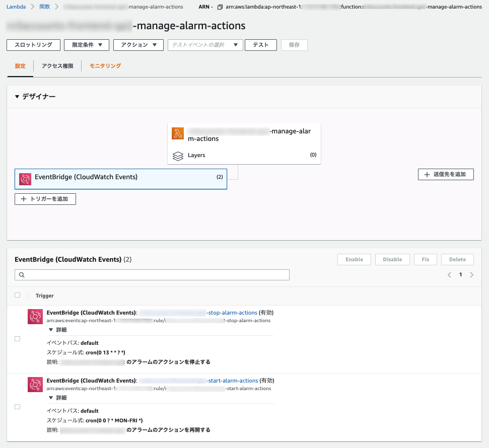489x448 pixels.
Task: Open the 限定条件 dropdown
Action: click(x=87, y=45)
